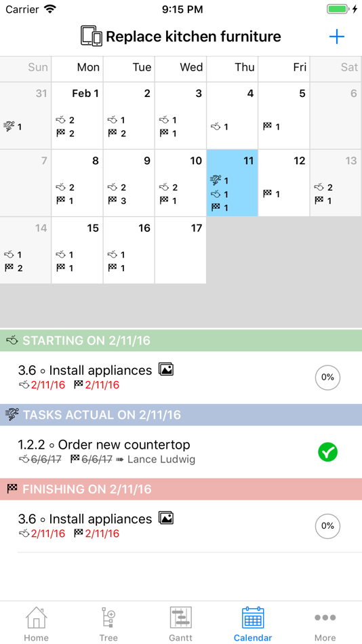
Task: Select day 17 in the calendar
Action: click(x=180, y=250)
